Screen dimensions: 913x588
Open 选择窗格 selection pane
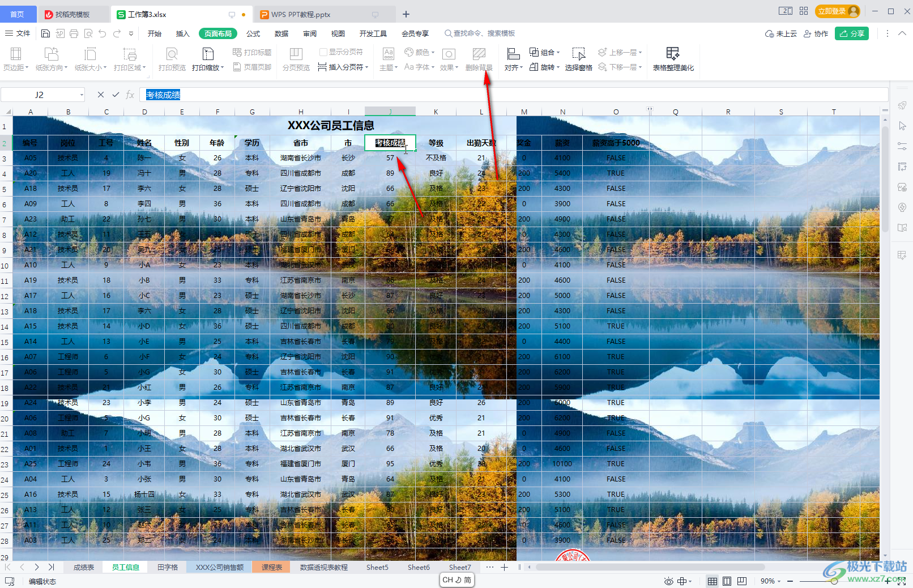coord(579,59)
